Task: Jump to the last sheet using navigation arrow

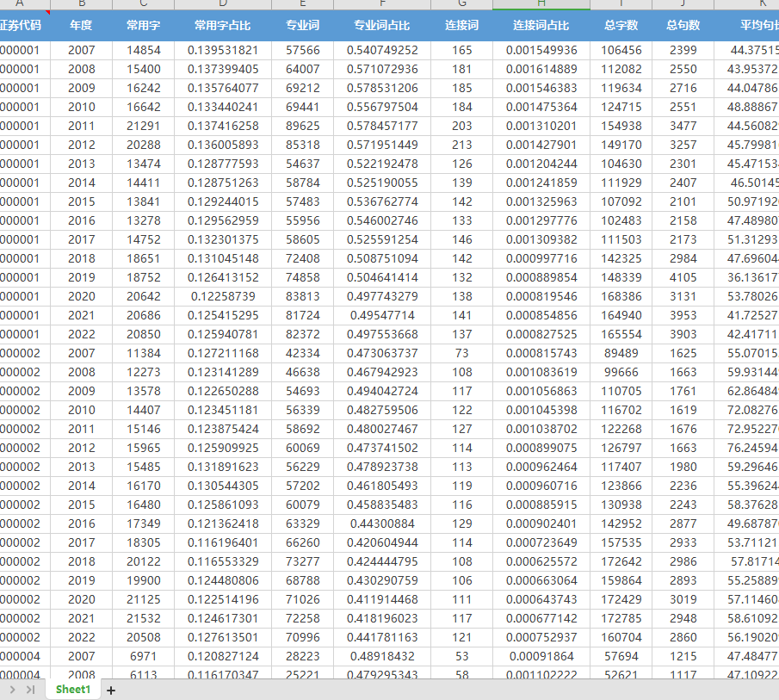Action: tap(31, 690)
